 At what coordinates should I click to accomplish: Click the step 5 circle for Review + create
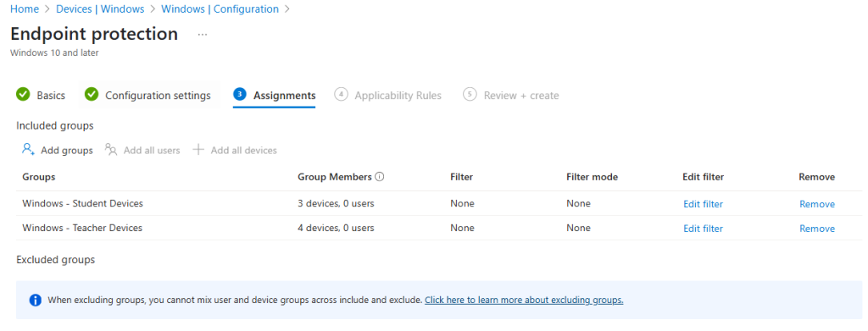pyautogui.click(x=470, y=95)
